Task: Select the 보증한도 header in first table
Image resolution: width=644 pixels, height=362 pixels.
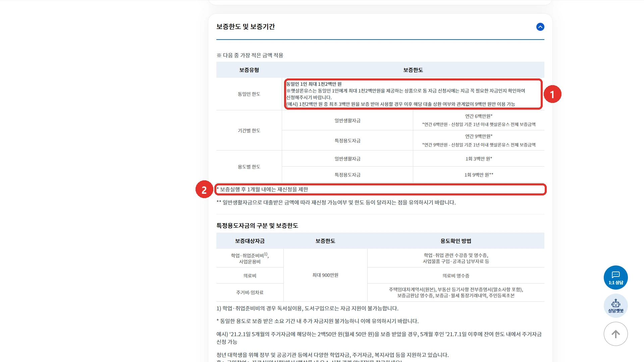Action: [413, 70]
